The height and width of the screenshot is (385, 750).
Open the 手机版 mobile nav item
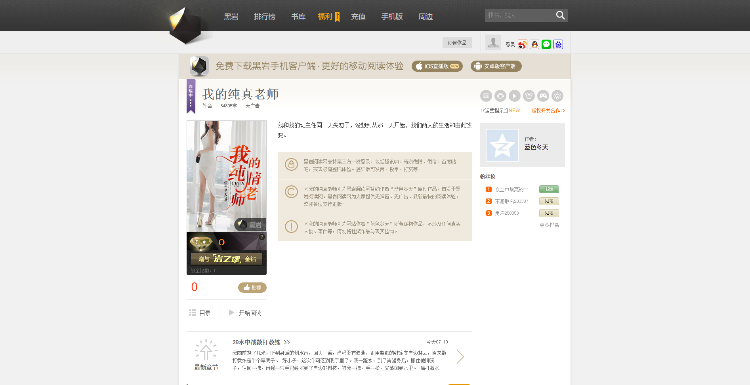pyautogui.click(x=392, y=16)
